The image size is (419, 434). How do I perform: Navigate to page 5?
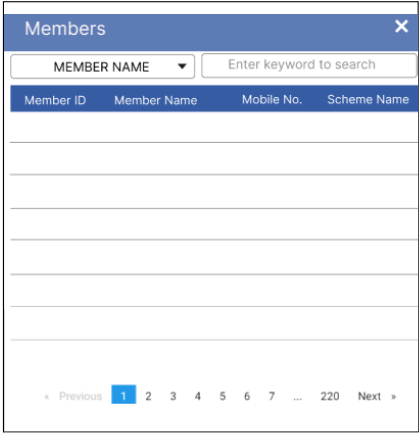tap(222, 396)
